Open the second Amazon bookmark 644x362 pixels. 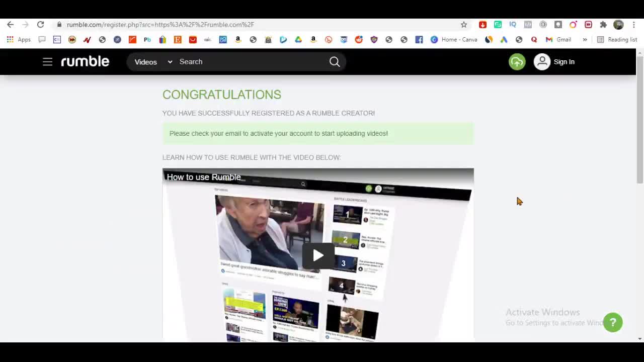pos(313,40)
